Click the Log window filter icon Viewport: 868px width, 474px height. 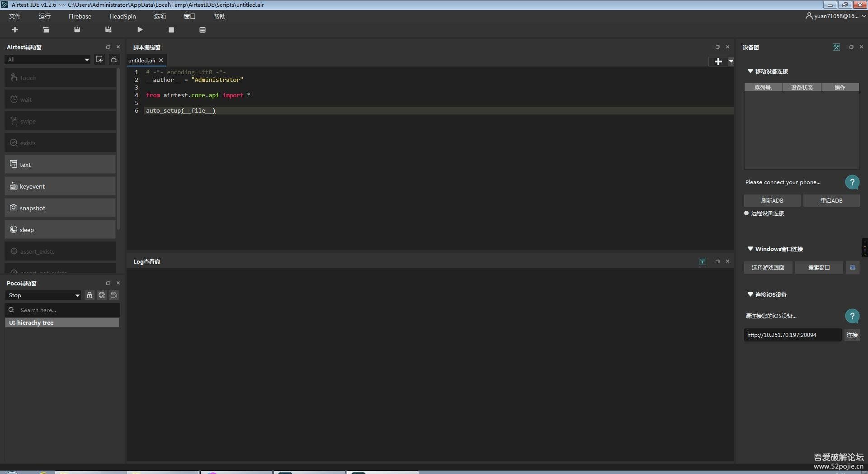point(702,261)
